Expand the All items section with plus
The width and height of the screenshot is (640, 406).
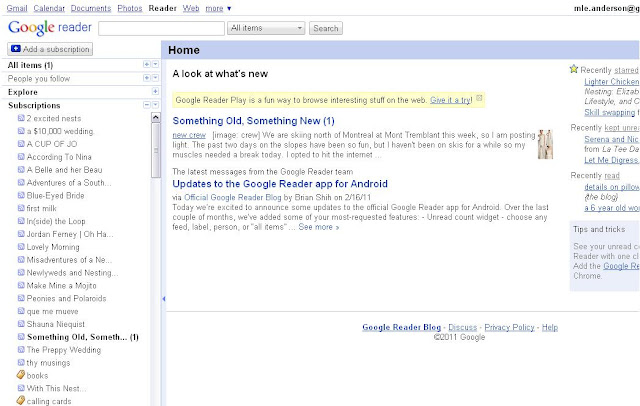147,64
